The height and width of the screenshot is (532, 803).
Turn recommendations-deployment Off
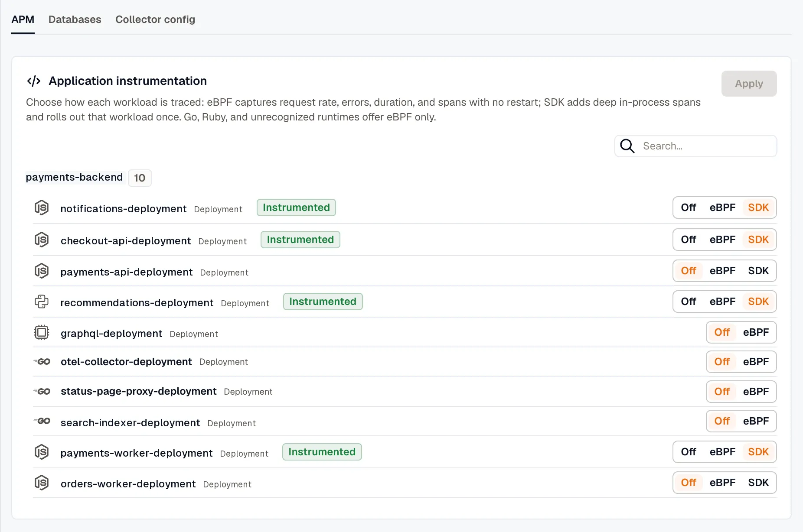pos(689,302)
